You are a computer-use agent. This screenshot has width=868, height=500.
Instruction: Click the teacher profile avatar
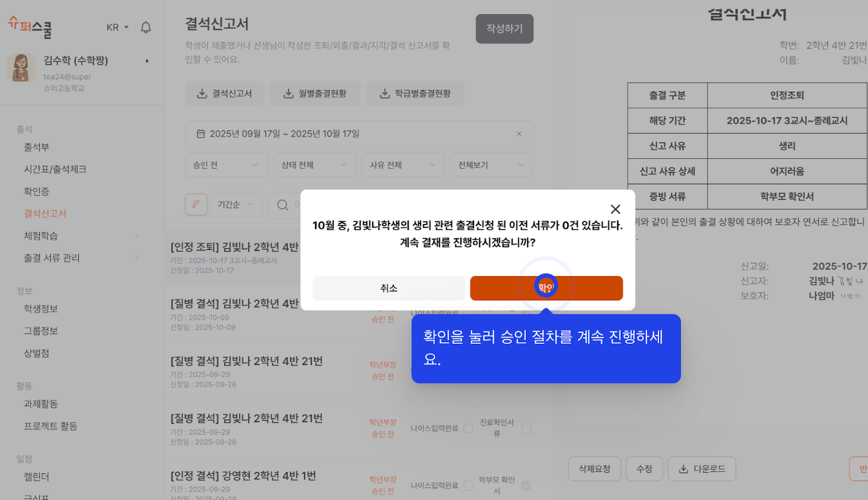[21, 68]
